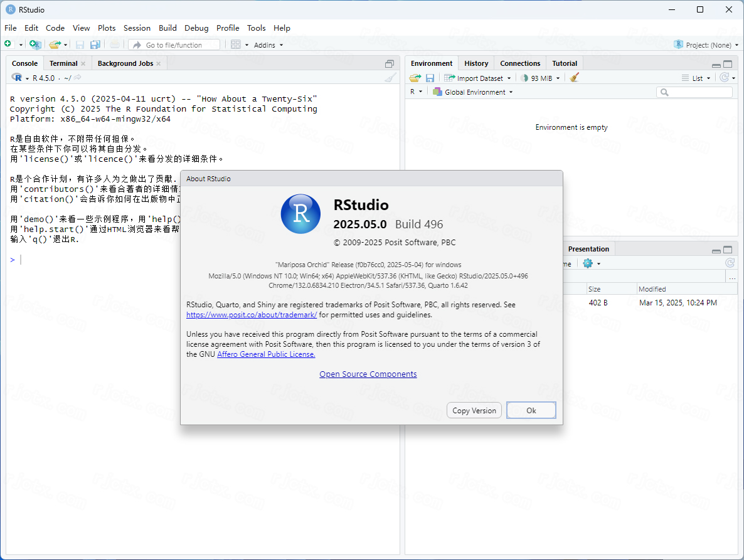Select the Environment tab
This screenshot has width=744, height=560.
(x=432, y=63)
